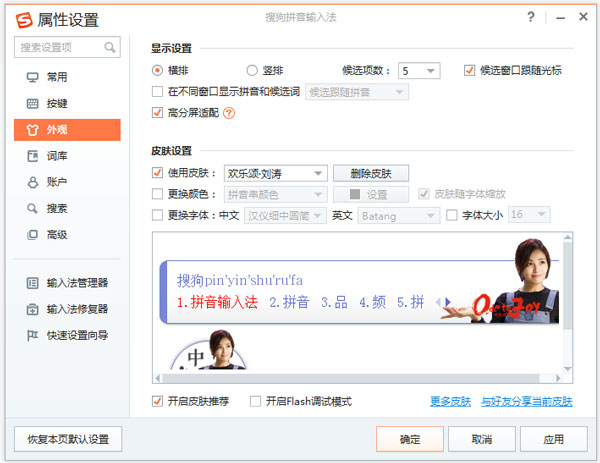This screenshot has height=463, width=600.
Task: Click the 删除皮肤 button
Action: [x=371, y=173]
